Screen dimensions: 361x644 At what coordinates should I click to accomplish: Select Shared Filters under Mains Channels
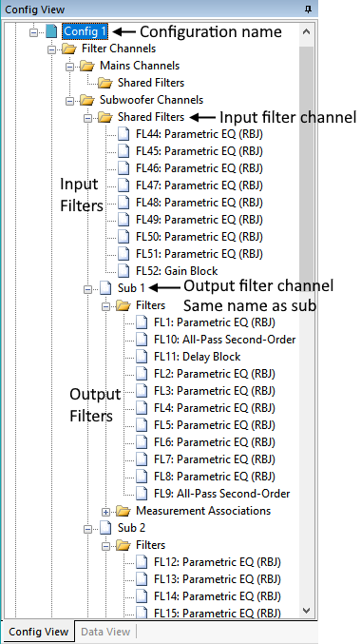pyautogui.click(x=151, y=83)
